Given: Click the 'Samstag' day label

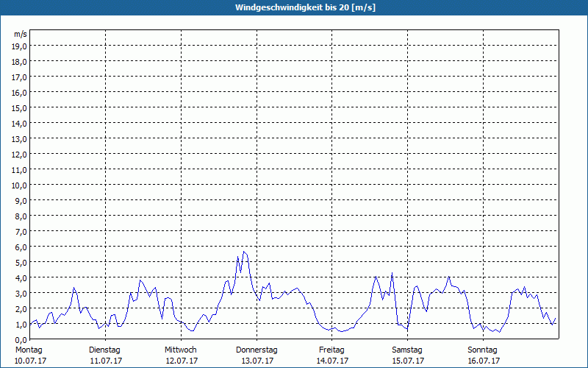Looking at the screenshot, I should (x=407, y=350).
